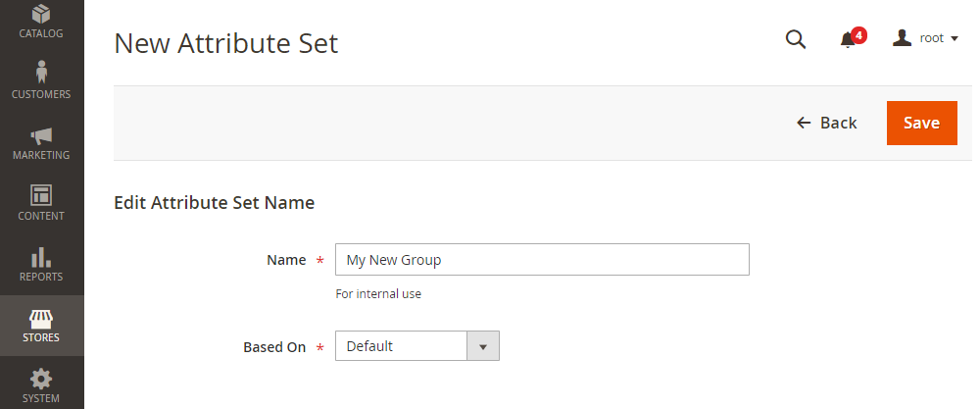Select the Reports bar chart icon
This screenshot has height=409, width=980.
pyautogui.click(x=41, y=257)
